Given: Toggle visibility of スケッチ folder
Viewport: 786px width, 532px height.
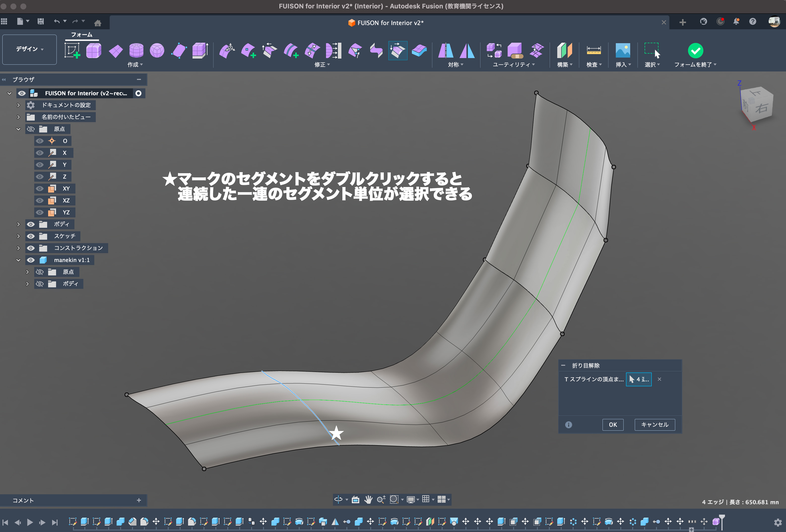Looking at the screenshot, I should tap(31, 236).
